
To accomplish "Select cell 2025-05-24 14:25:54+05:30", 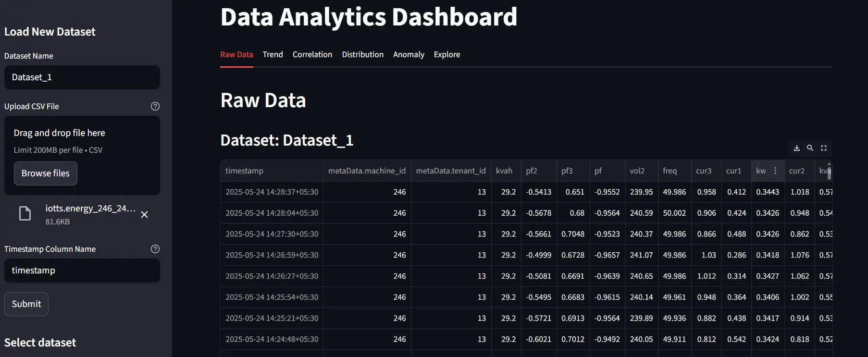I will click(x=272, y=297).
